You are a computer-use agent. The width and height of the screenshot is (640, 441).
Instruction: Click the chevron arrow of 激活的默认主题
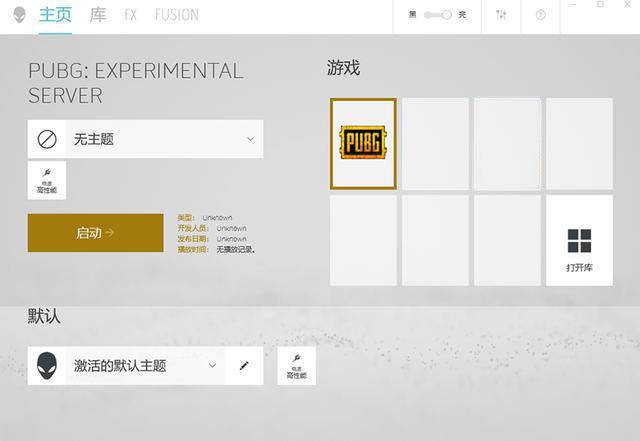click(212, 365)
